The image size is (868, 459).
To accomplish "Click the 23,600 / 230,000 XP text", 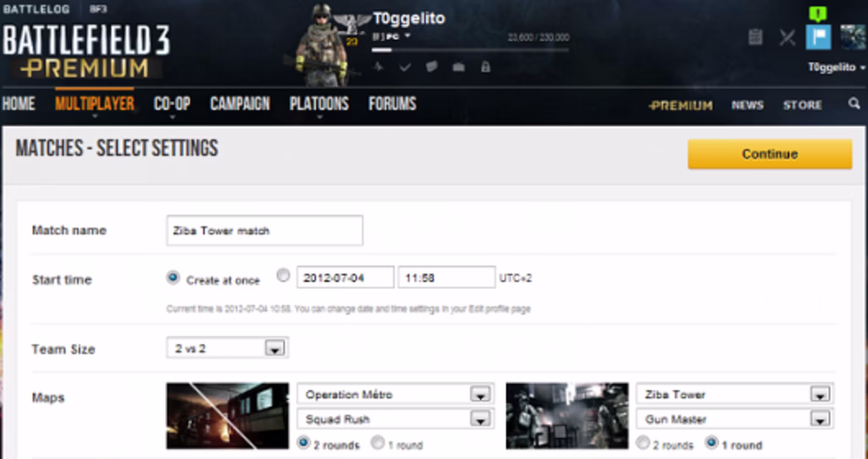I will 538,37.
